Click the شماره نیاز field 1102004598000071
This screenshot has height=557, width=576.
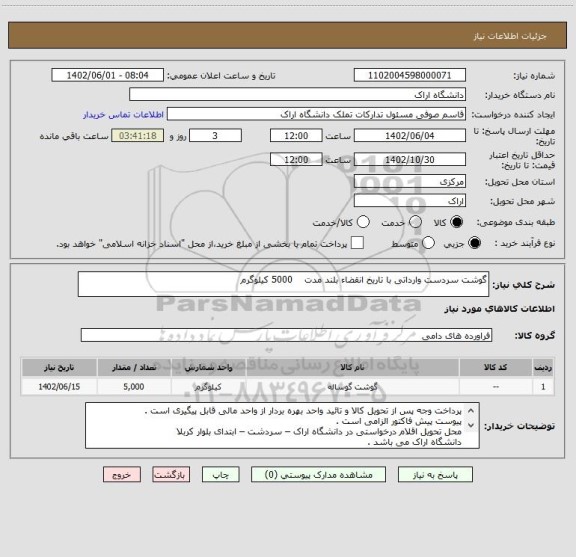tap(410, 75)
